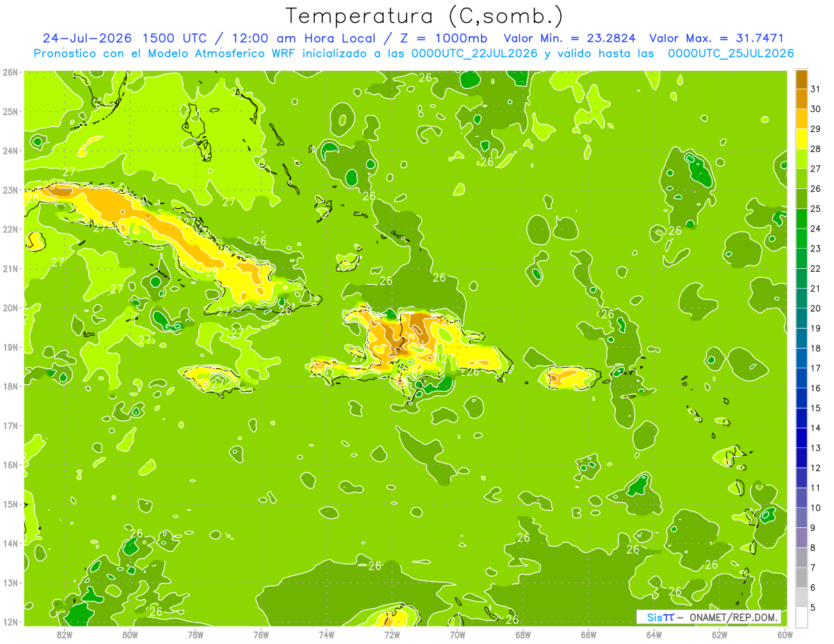Click the 62W longitude axis label
The height and width of the screenshot is (644, 834).
719,634
